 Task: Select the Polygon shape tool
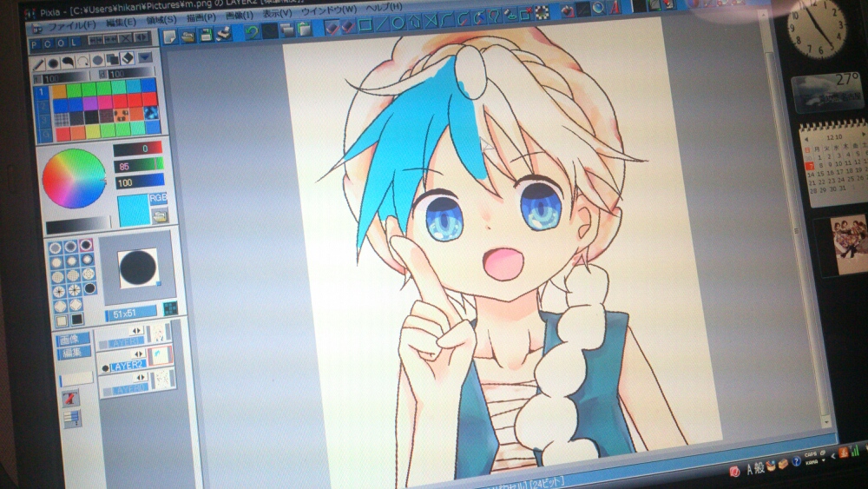414,23
